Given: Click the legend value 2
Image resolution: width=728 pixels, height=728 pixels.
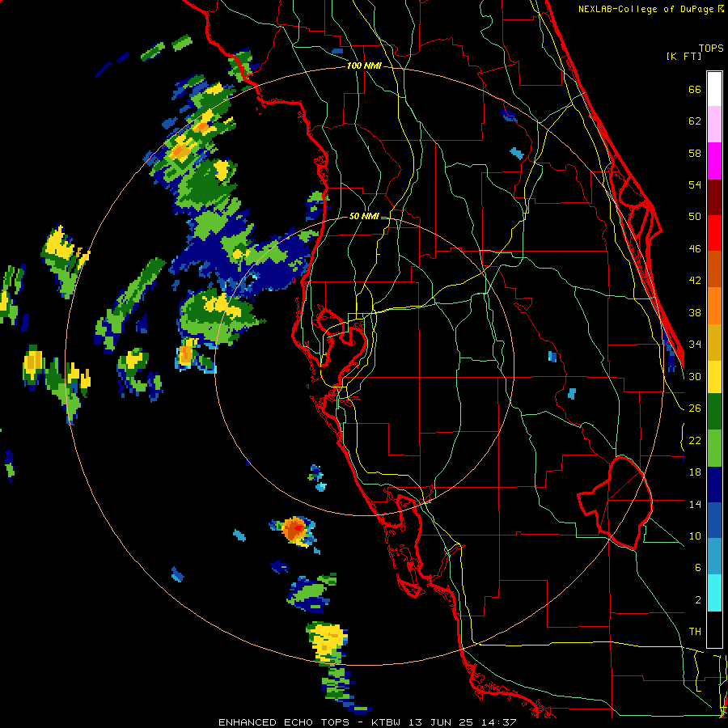Looking at the screenshot, I should point(697,600).
